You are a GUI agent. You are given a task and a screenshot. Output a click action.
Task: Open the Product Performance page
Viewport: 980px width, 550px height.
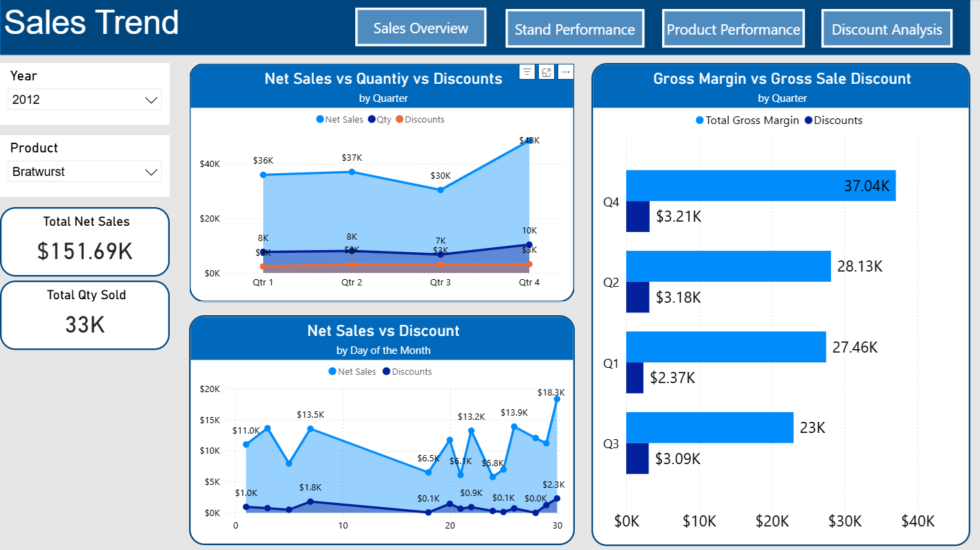[733, 28]
